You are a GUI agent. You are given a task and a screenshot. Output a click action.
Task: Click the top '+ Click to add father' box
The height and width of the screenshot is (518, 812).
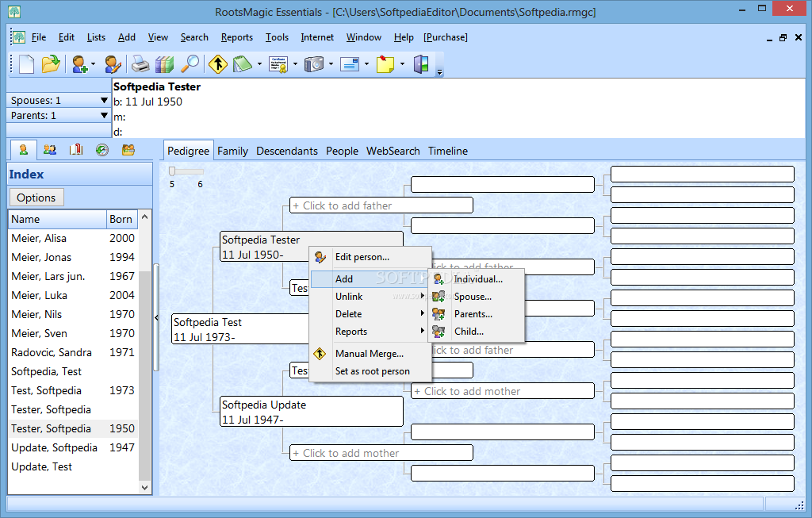click(x=381, y=205)
